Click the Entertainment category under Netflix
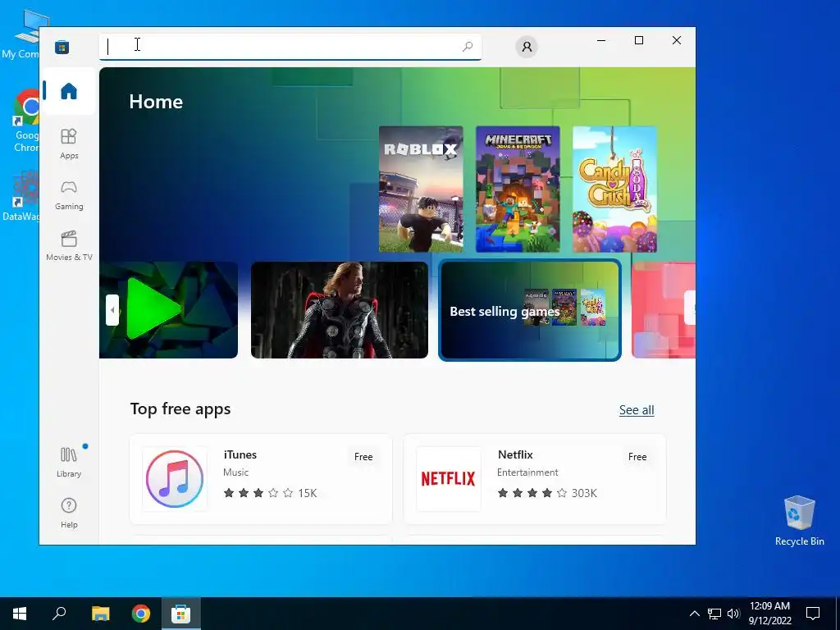This screenshot has width=840, height=630. [527, 472]
